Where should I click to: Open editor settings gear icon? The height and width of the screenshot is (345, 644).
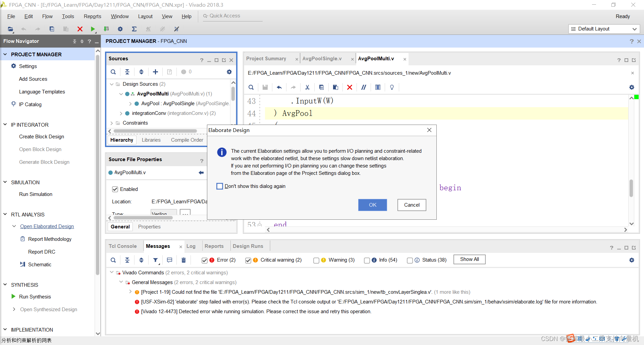[x=632, y=87]
